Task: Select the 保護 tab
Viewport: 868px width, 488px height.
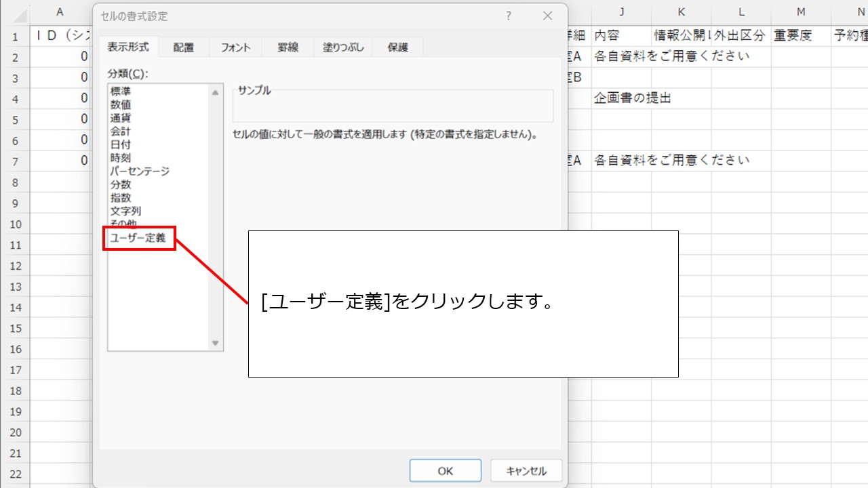Action: tap(398, 47)
